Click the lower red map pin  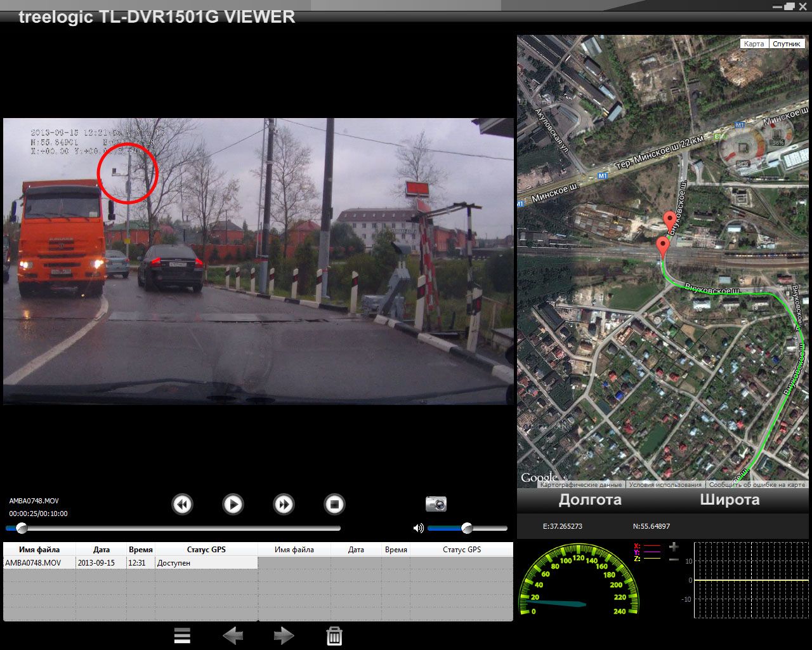pyautogui.click(x=663, y=248)
